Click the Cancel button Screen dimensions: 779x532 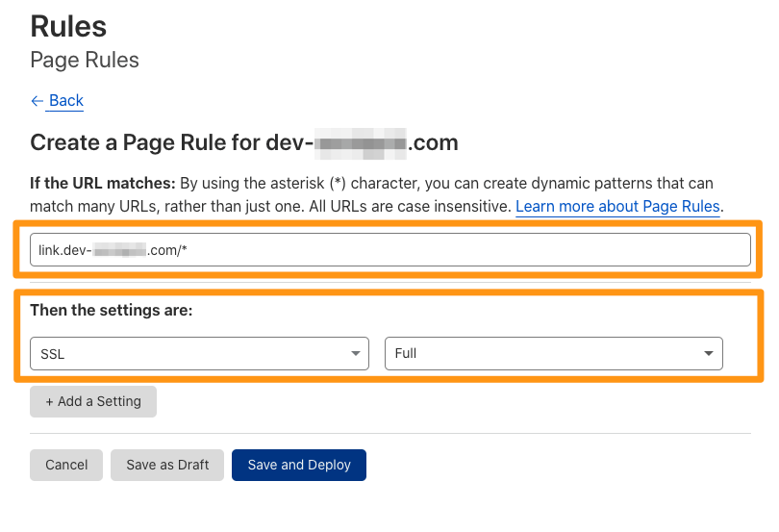pyautogui.click(x=66, y=465)
